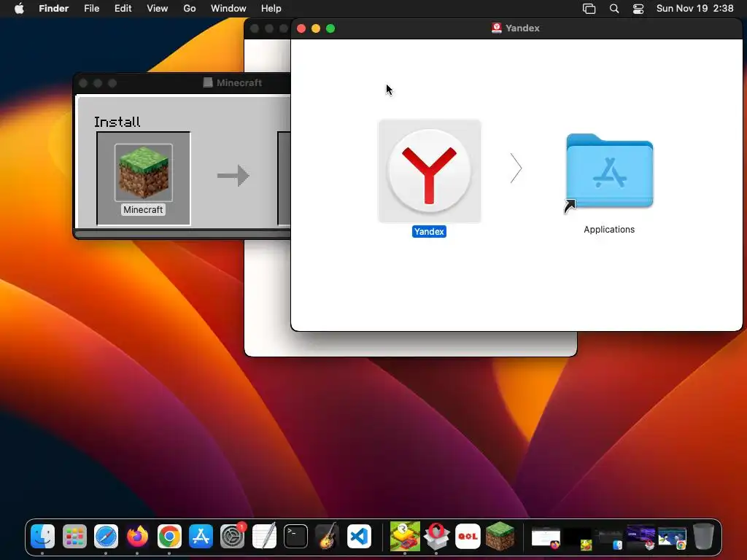The width and height of the screenshot is (747, 560).
Task: Click the Yandex disk icon in title bar
Action: coord(496,28)
